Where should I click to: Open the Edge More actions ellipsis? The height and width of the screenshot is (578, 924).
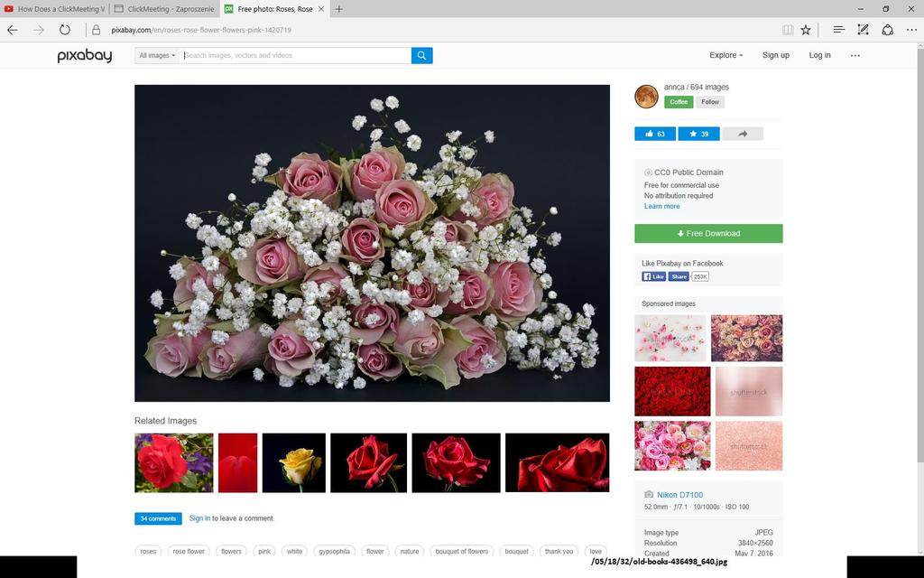pos(911,30)
